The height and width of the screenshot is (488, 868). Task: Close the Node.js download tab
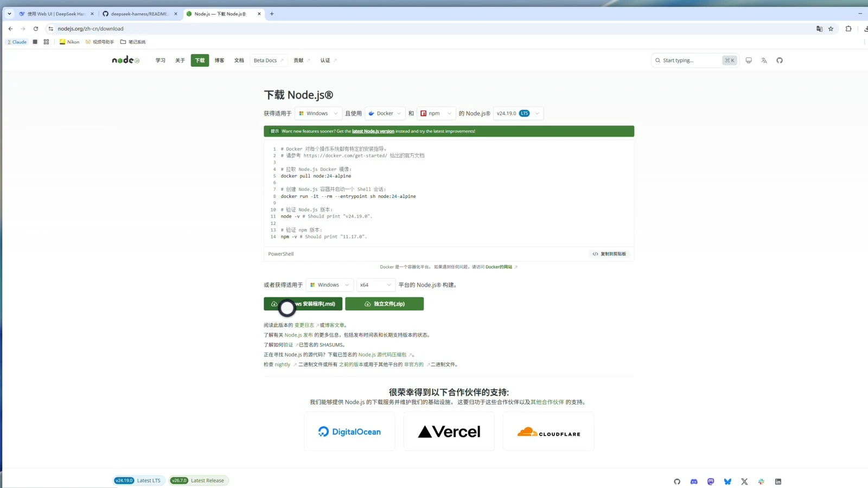259,14
